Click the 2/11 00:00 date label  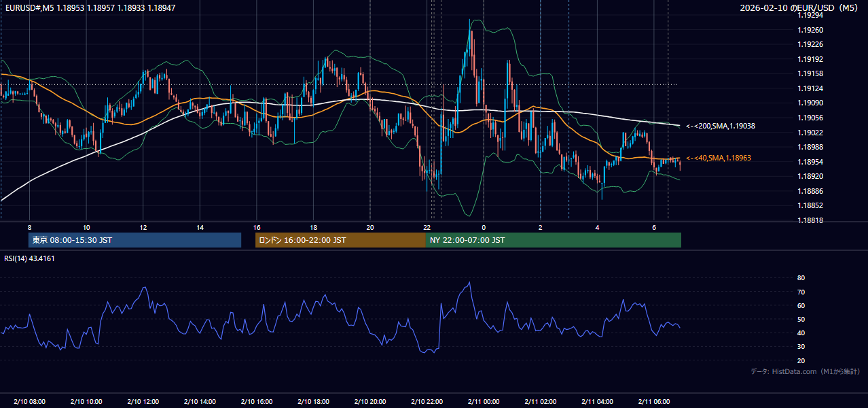coord(484,401)
